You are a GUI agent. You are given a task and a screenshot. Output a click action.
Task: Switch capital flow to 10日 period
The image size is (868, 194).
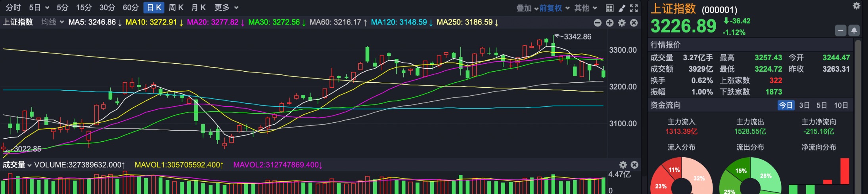(x=841, y=105)
